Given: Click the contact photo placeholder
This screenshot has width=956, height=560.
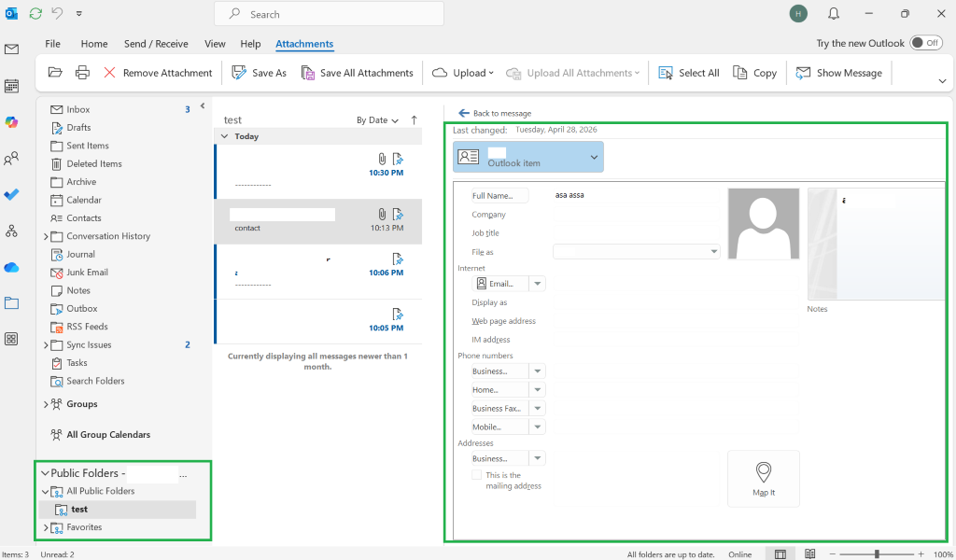Looking at the screenshot, I should (x=764, y=224).
